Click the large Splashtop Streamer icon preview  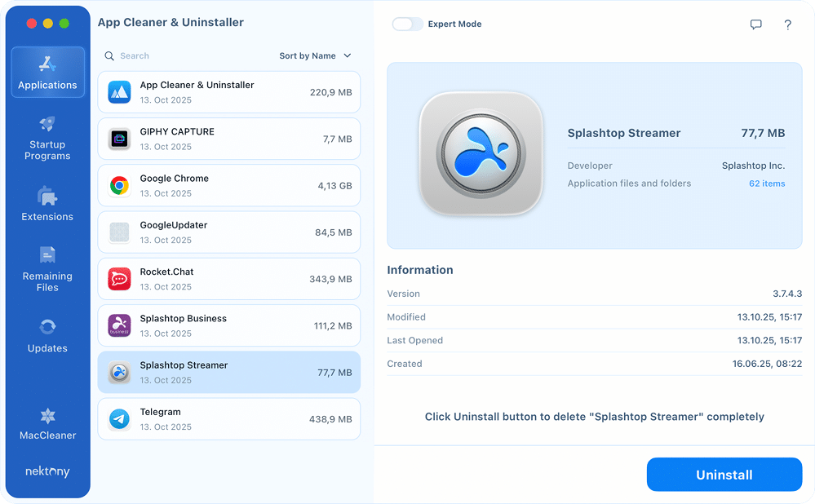[x=481, y=154]
